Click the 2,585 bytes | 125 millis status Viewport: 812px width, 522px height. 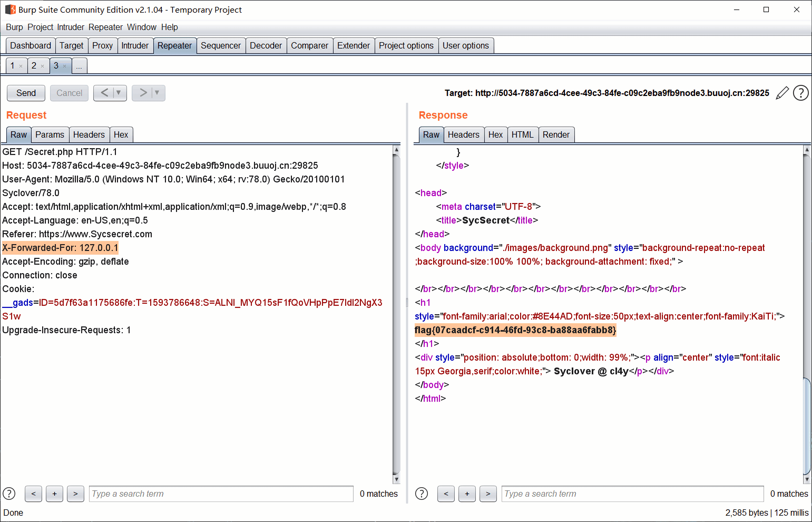[x=767, y=513]
